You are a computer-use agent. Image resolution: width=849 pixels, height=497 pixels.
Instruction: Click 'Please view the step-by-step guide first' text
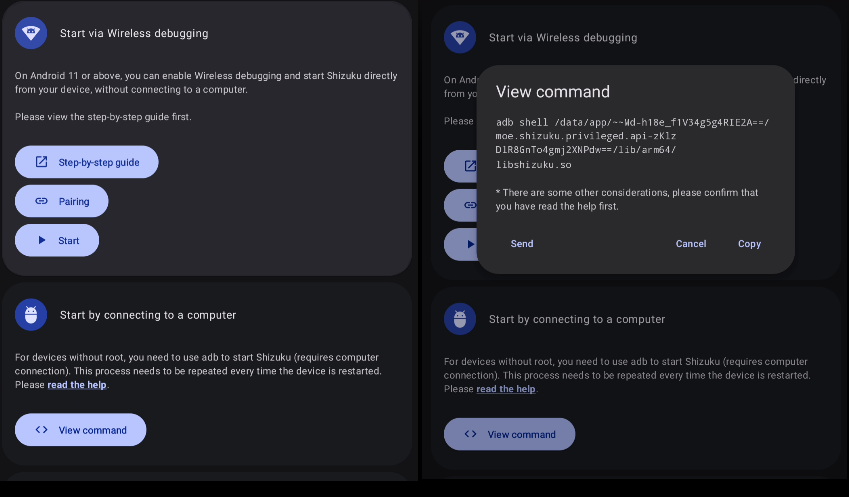click(103, 117)
